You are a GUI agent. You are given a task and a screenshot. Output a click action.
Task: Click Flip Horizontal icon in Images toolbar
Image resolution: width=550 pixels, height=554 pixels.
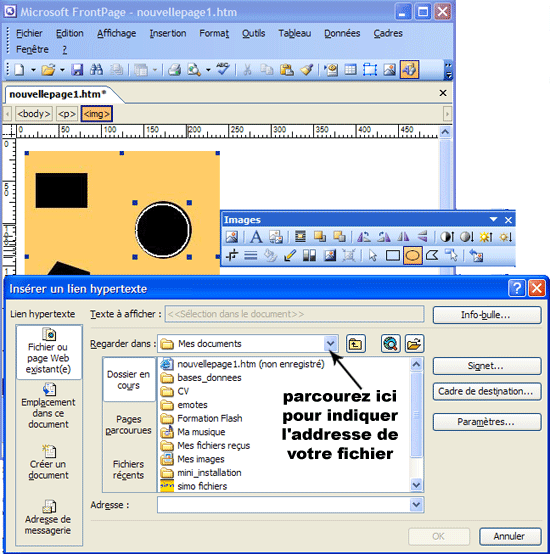403,237
